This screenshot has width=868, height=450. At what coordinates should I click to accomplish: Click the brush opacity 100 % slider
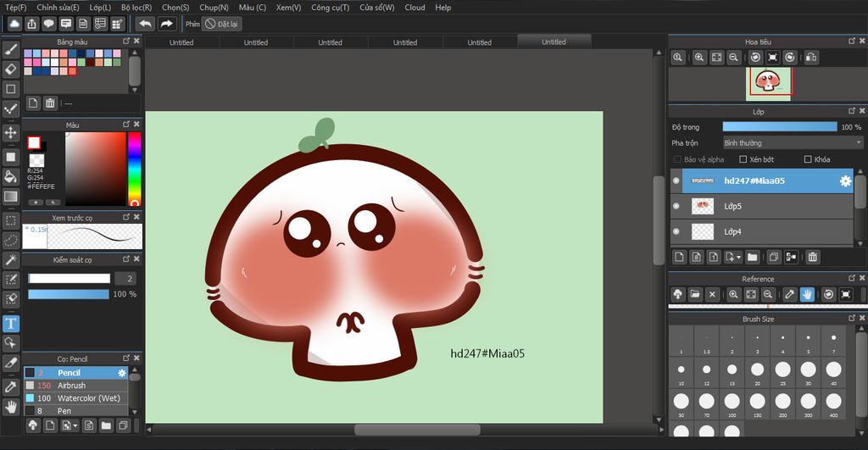pyautogui.click(x=69, y=294)
